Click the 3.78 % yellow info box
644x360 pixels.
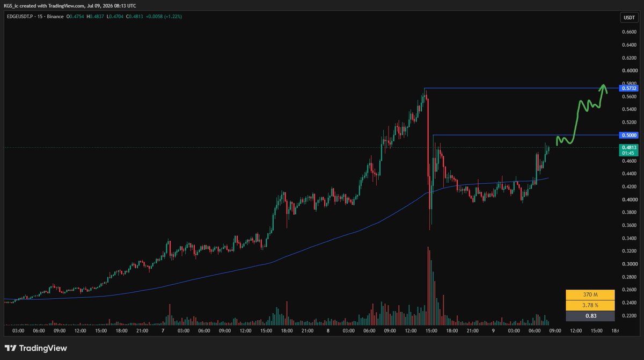[590, 305]
